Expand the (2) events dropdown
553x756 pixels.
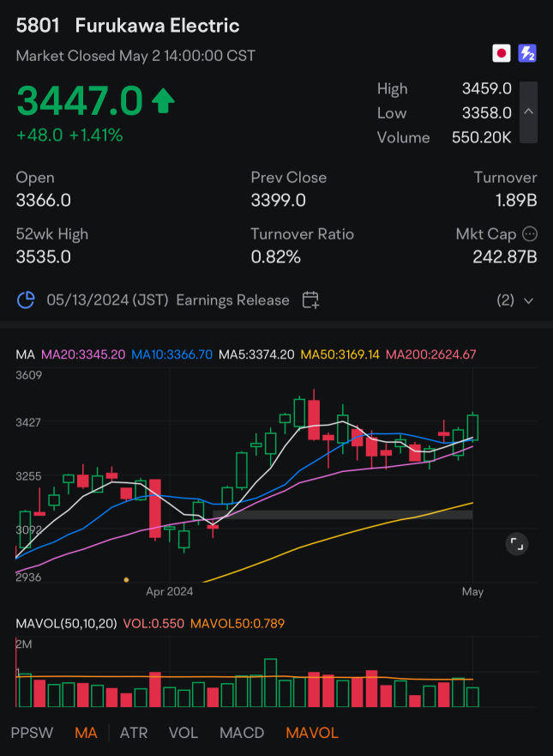(x=515, y=300)
